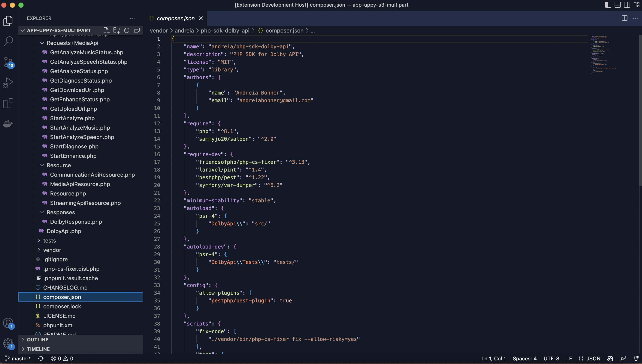Viewport: 642px width, 364px height.
Task: Toggle the primary side bar layout icon
Action: pyautogui.click(x=608, y=5)
